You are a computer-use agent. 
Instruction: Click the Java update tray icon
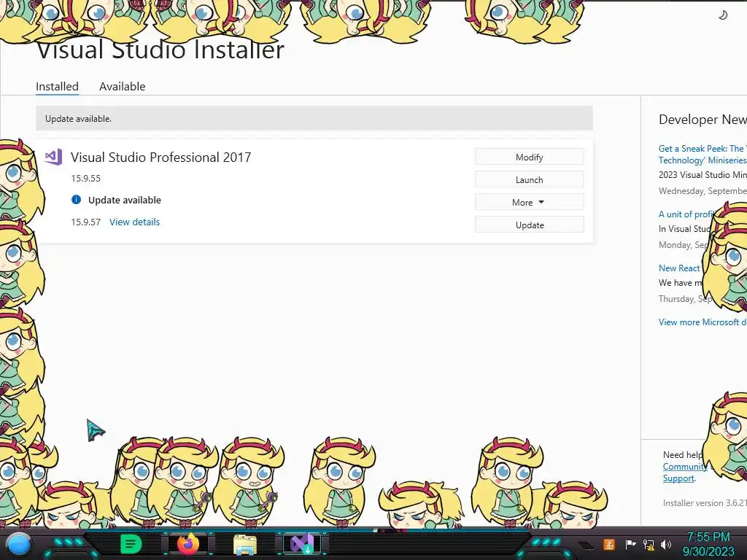[608, 544]
